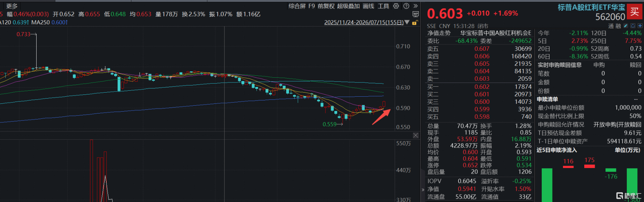Click the 175 net inflow red bar
Screen dimensions: 644x202
(x=589, y=166)
